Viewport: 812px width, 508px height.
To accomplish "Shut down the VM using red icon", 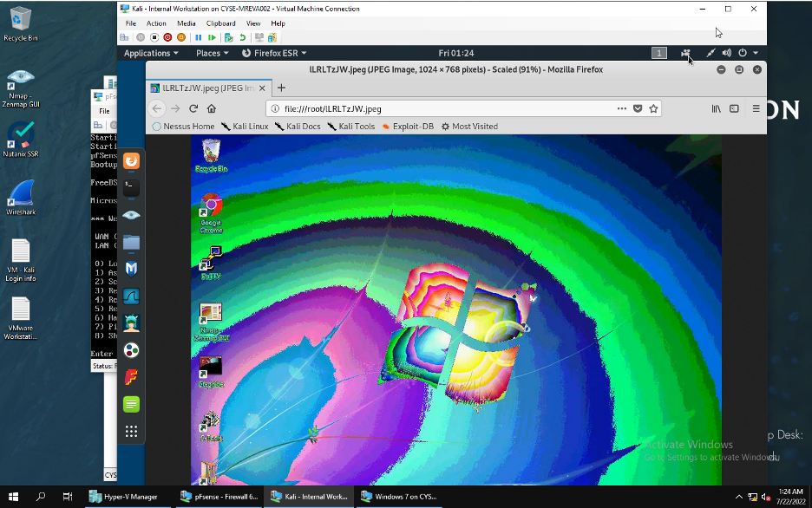I will coord(167,37).
